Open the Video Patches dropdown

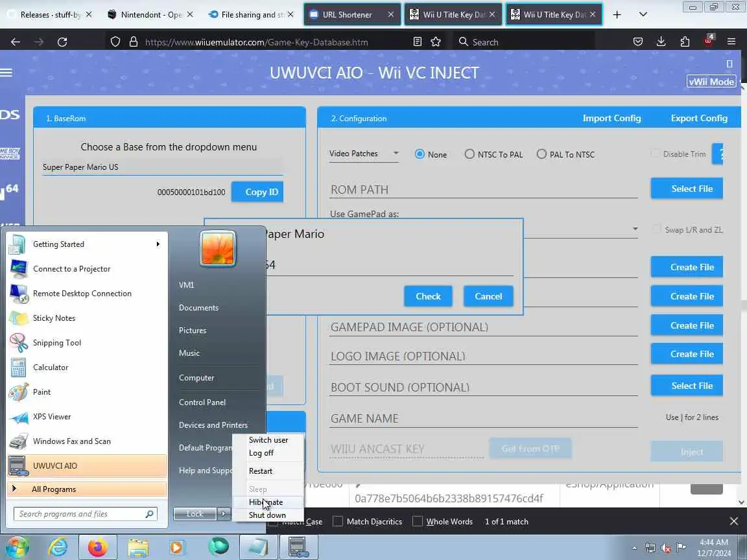(364, 154)
